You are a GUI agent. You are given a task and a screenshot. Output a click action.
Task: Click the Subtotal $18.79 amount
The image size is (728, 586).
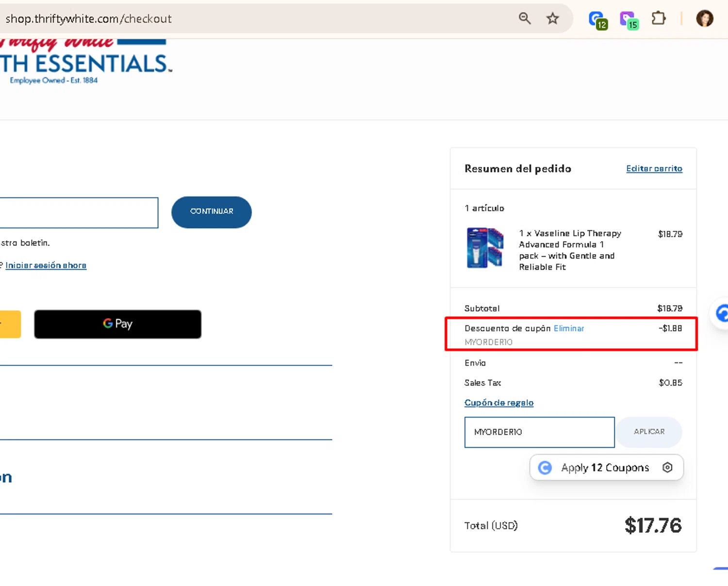tap(670, 309)
